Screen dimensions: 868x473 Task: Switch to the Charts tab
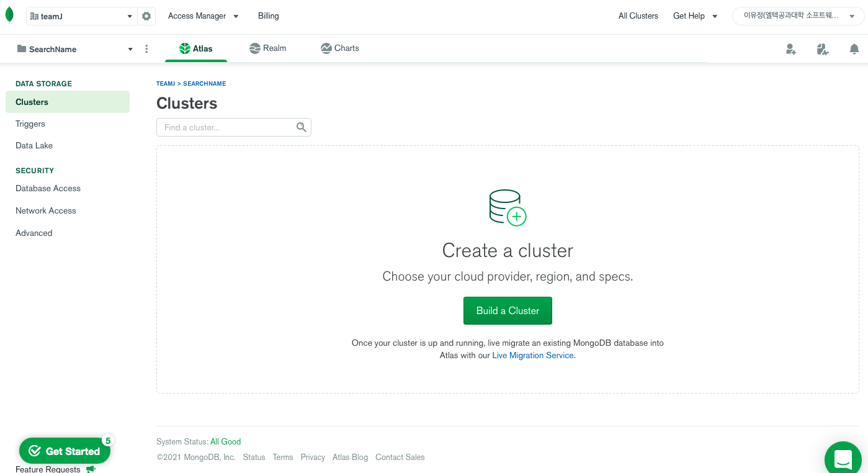point(340,48)
